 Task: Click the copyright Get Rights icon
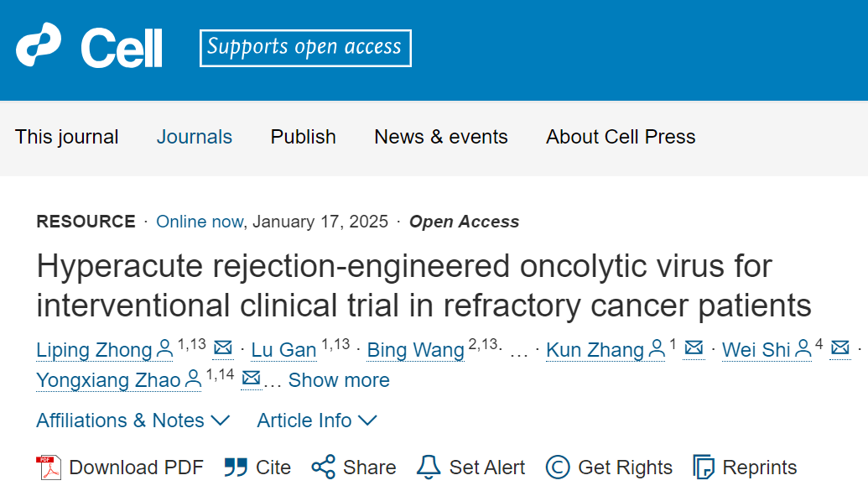[x=558, y=467]
